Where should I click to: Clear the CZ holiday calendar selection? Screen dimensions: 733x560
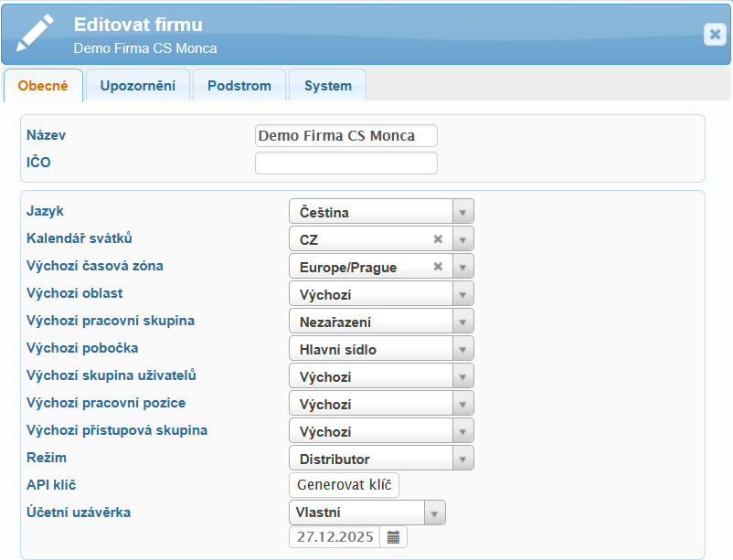438,239
